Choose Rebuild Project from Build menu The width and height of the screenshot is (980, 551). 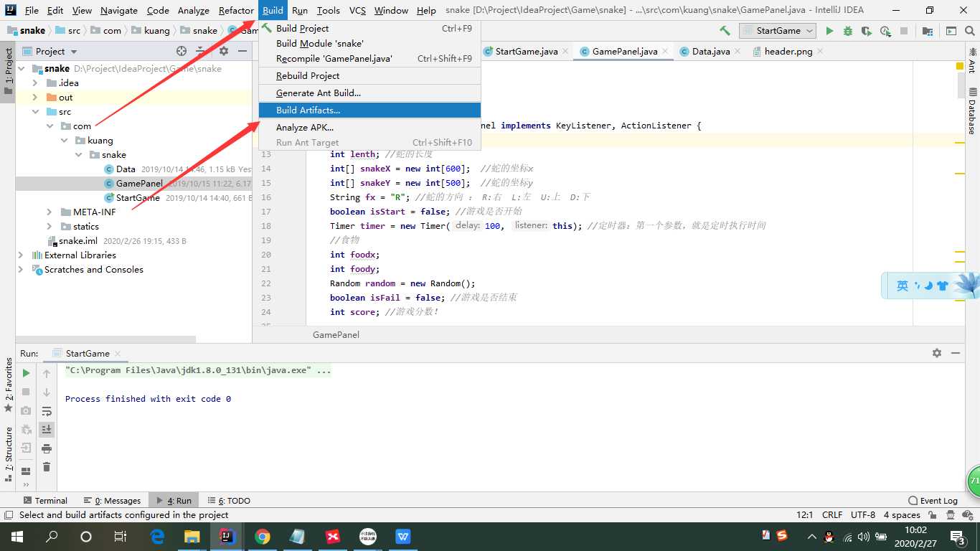pyautogui.click(x=369, y=76)
